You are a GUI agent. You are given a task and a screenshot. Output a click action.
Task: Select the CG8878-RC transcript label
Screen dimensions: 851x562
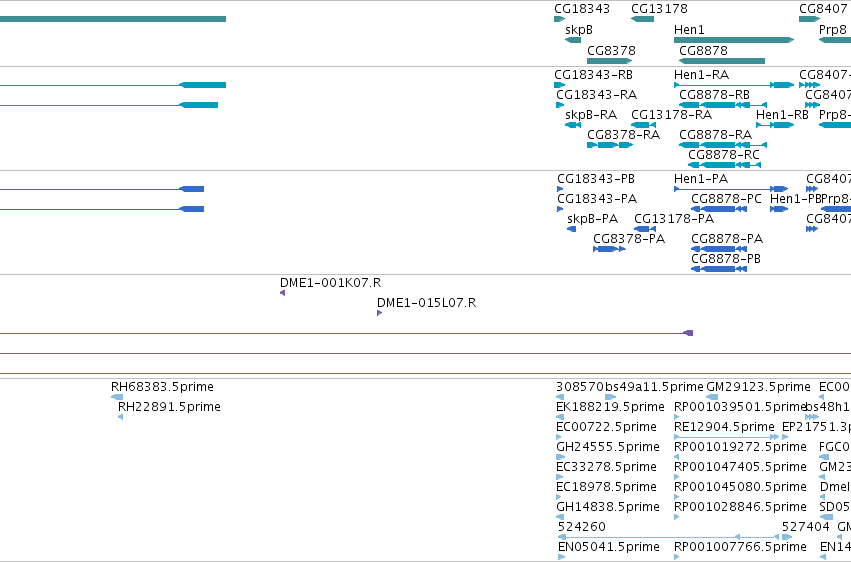coord(724,155)
